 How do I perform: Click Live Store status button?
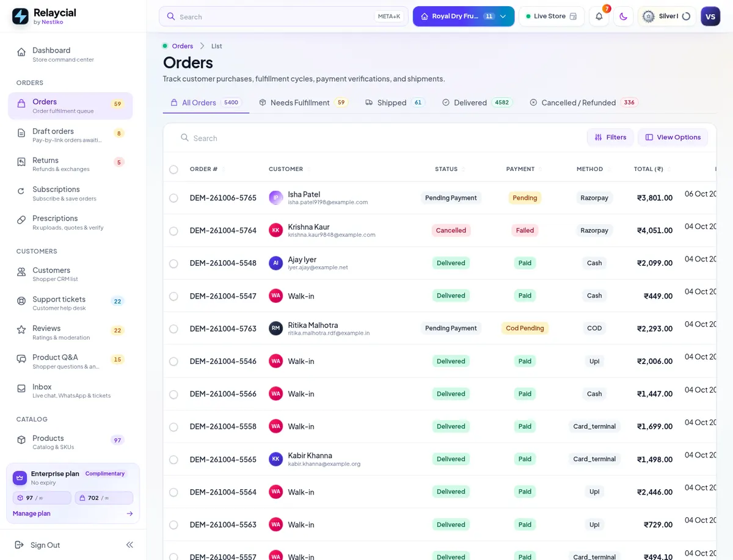[x=552, y=16]
